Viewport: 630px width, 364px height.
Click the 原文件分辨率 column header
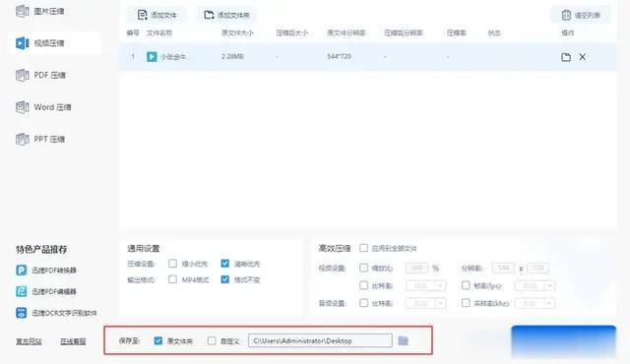click(x=346, y=32)
